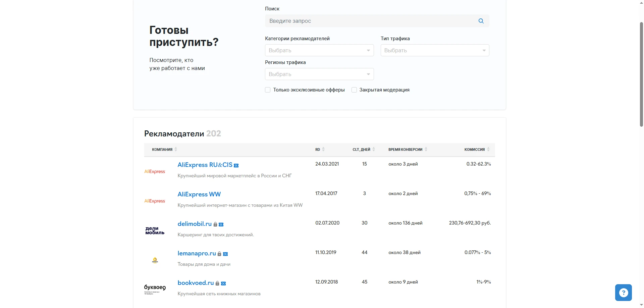This screenshot has height=308, width=644.
Task: Expand the 'Регионы трафика' dropdown
Action: pos(319,74)
